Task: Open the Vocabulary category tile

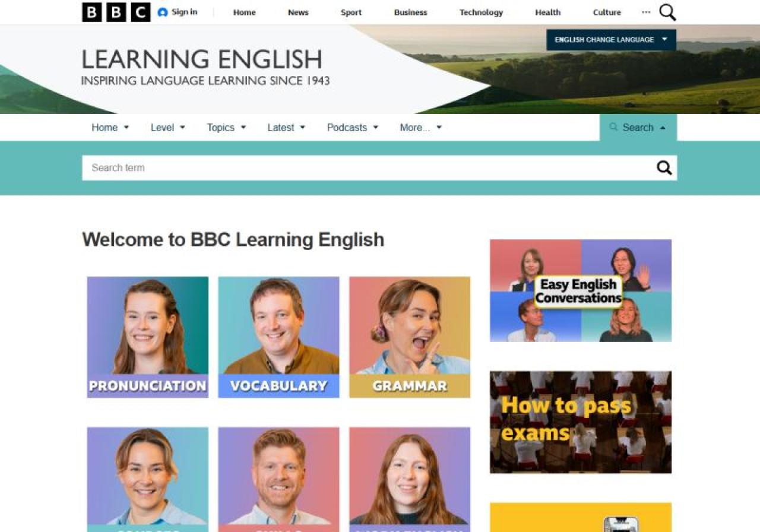Action: point(279,337)
